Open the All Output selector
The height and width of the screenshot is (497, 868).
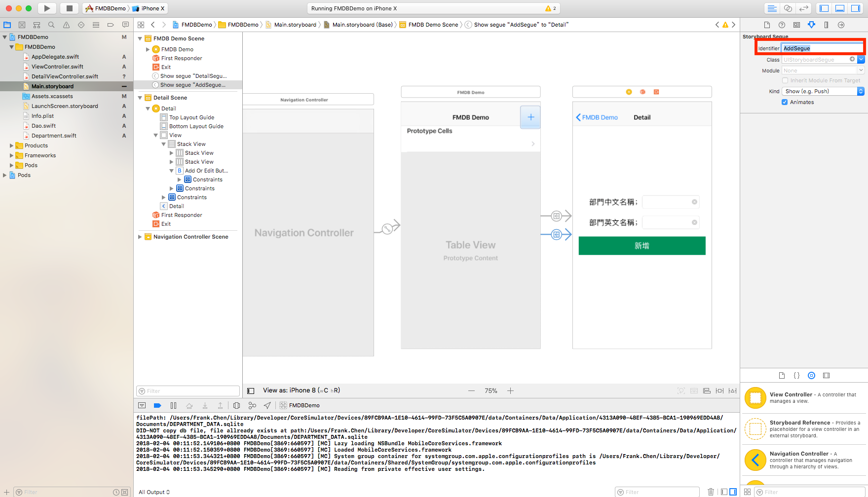(154, 492)
